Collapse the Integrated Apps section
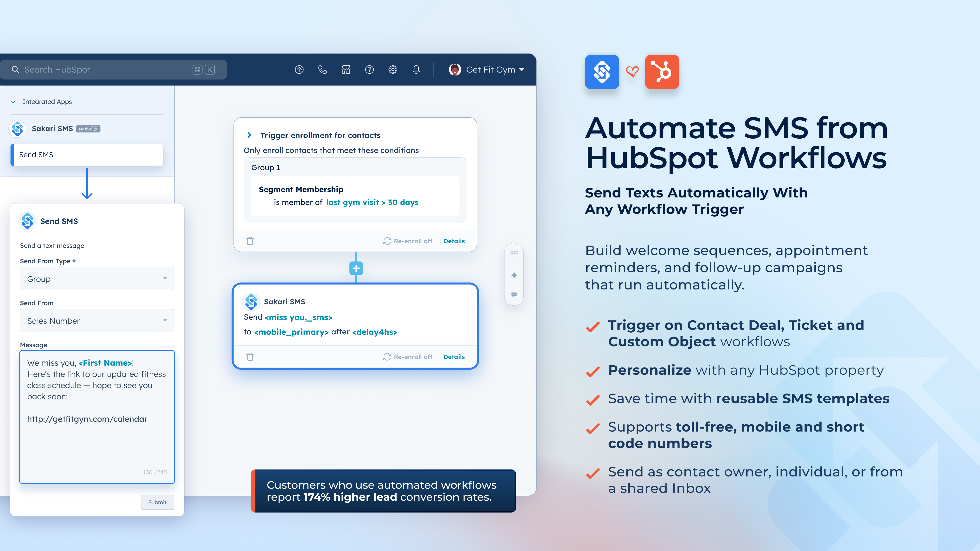The image size is (980, 551). tap(13, 101)
